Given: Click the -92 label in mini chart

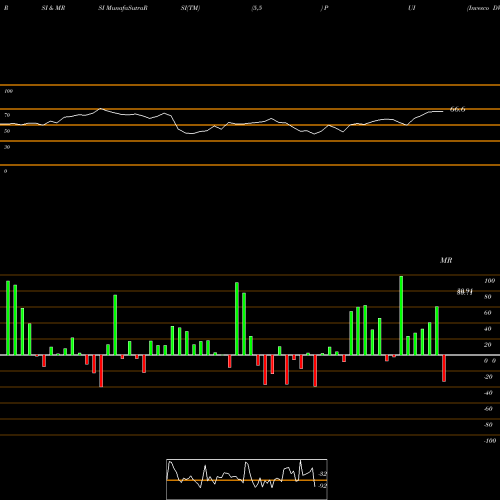Looking at the screenshot, I should point(322,486).
